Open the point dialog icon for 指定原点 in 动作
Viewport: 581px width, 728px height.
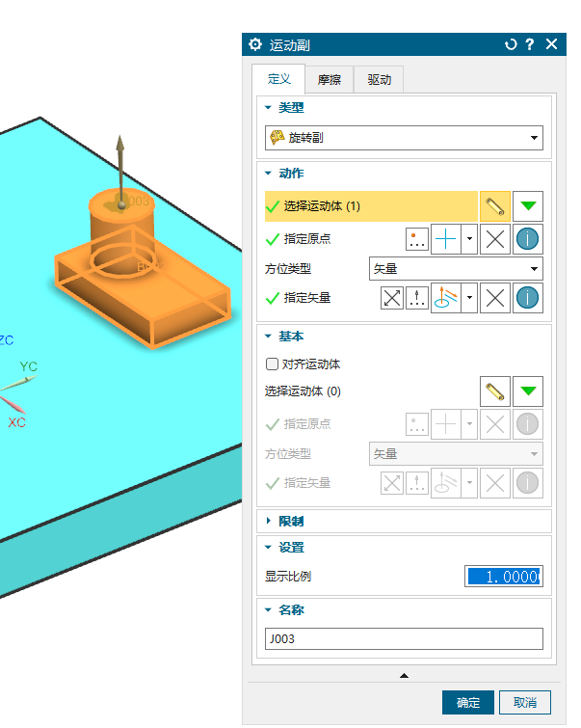[x=417, y=239]
